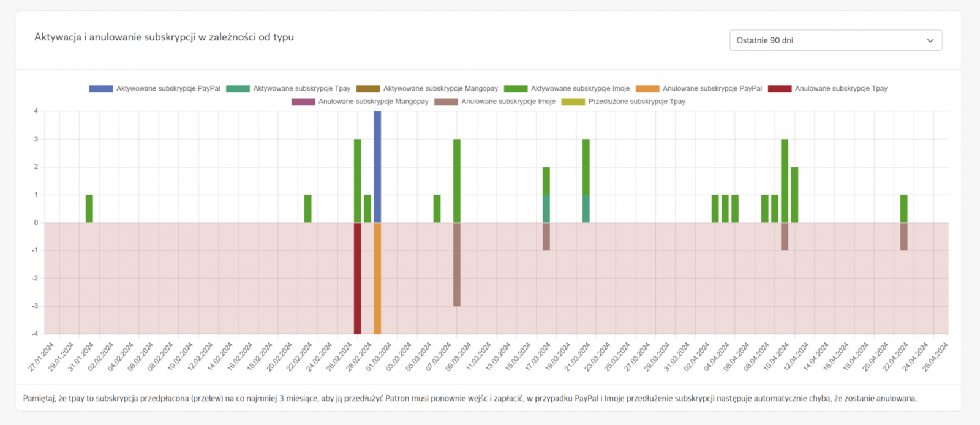Image resolution: width=980 pixels, height=425 pixels.
Task: Click the orange cancelled PayPal legend swatch
Action: coord(647,89)
